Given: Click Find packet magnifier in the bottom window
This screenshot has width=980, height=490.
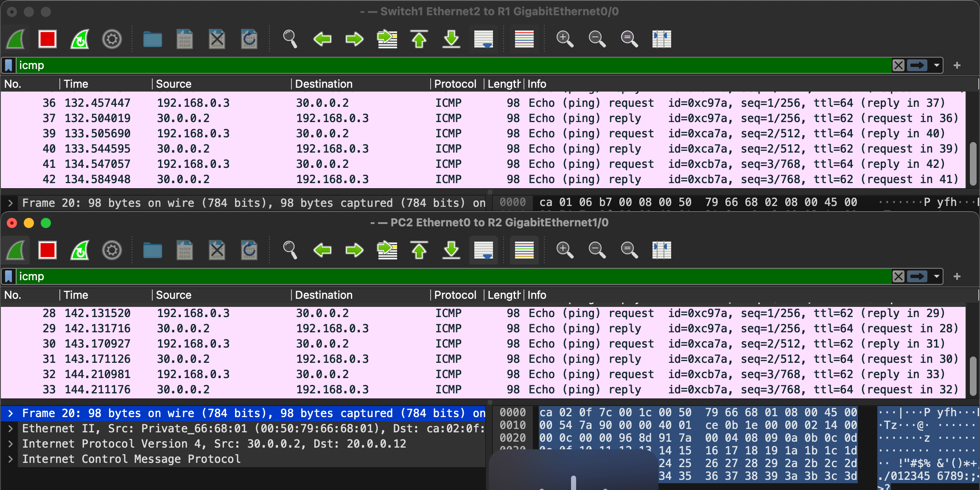Looking at the screenshot, I should (290, 251).
